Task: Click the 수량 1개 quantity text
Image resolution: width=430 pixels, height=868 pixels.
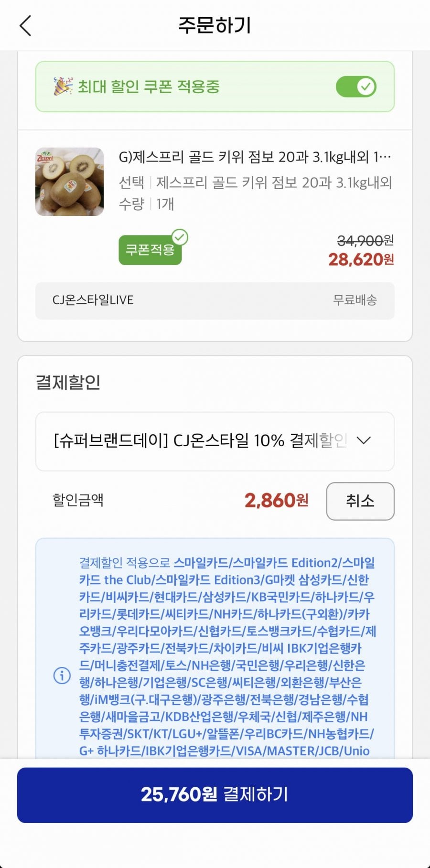Action: pos(146,204)
